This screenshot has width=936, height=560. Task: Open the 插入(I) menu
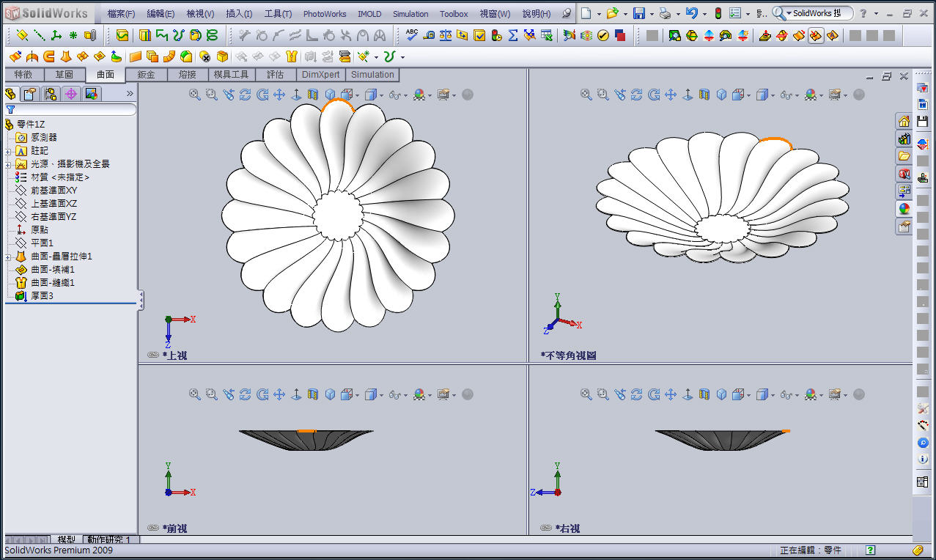pos(239,13)
